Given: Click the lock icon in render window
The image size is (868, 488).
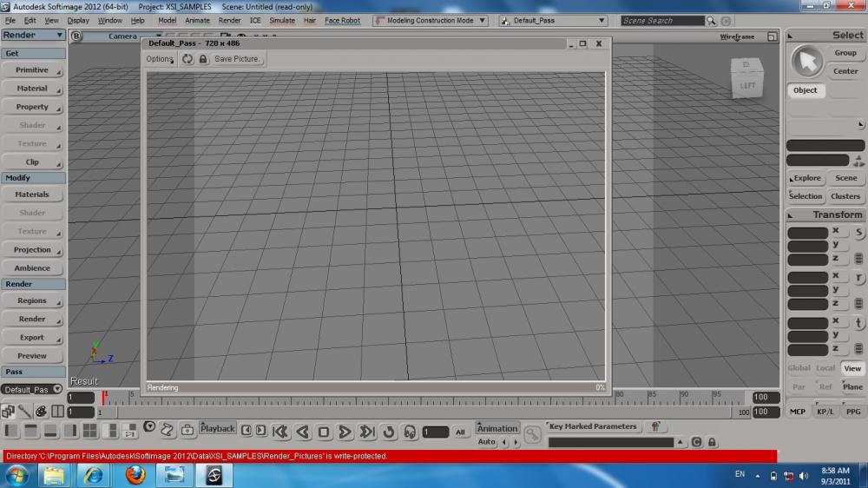Looking at the screenshot, I should (x=203, y=59).
